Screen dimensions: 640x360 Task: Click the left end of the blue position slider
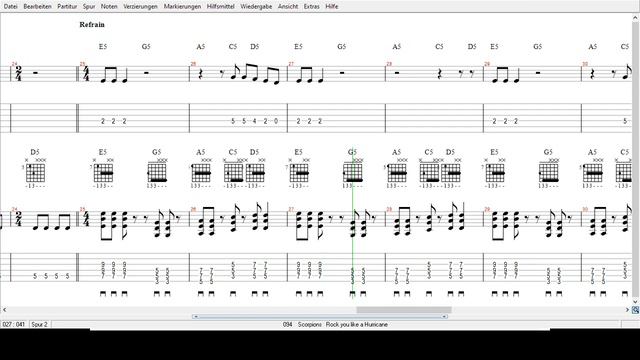coord(196,316)
